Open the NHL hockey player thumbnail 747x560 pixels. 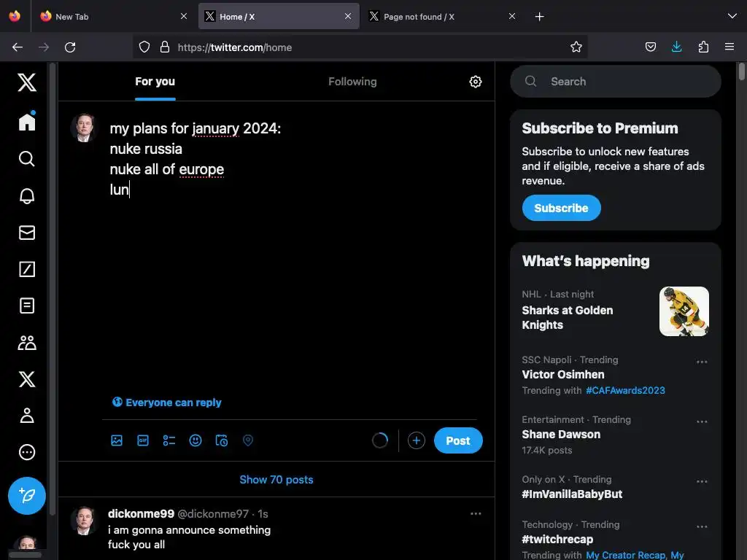684,311
